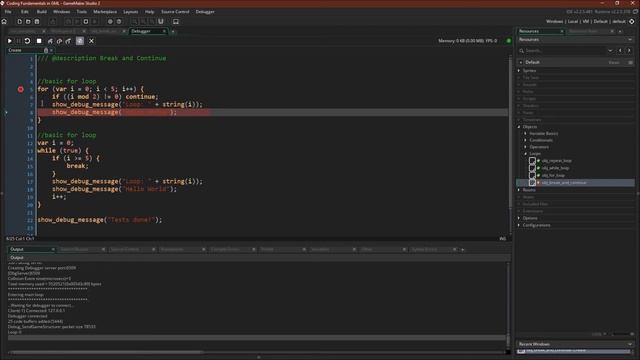
Task: Collapse the Loops group
Action: click(526, 153)
